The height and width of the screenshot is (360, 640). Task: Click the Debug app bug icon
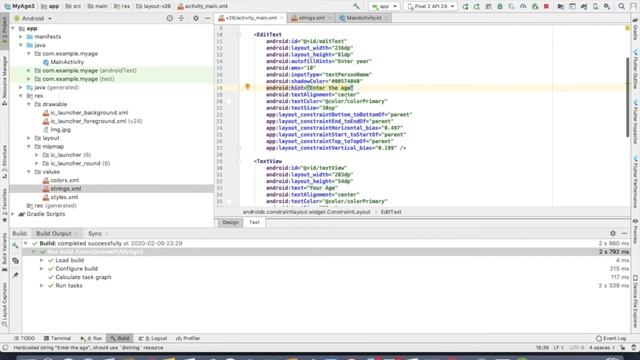point(500,6)
